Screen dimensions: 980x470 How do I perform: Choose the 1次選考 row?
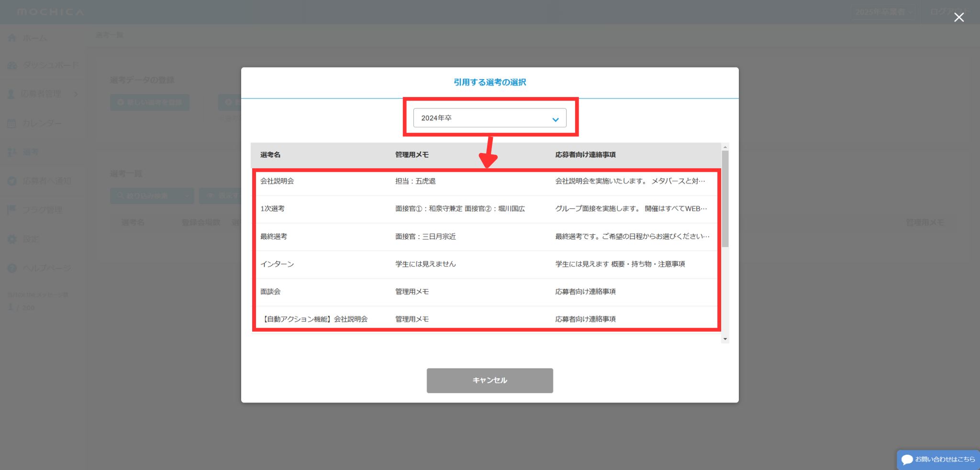coord(486,209)
